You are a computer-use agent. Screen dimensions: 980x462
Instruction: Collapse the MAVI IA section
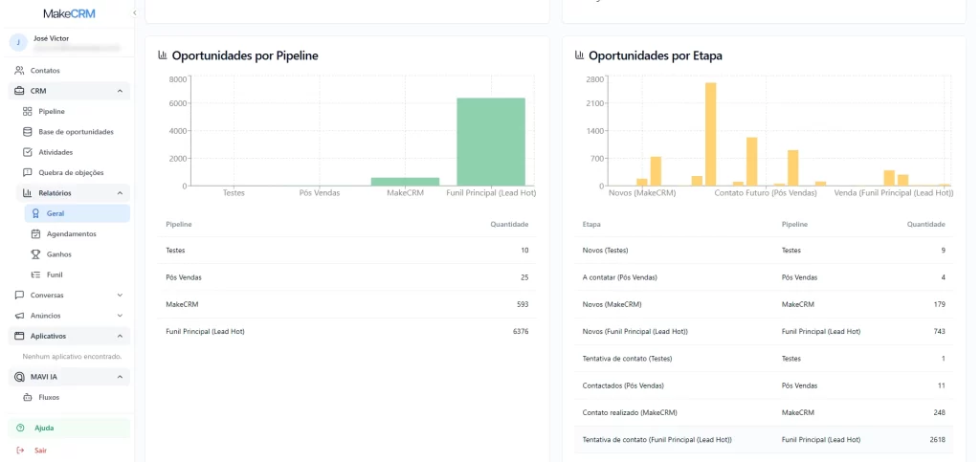(120, 377)
